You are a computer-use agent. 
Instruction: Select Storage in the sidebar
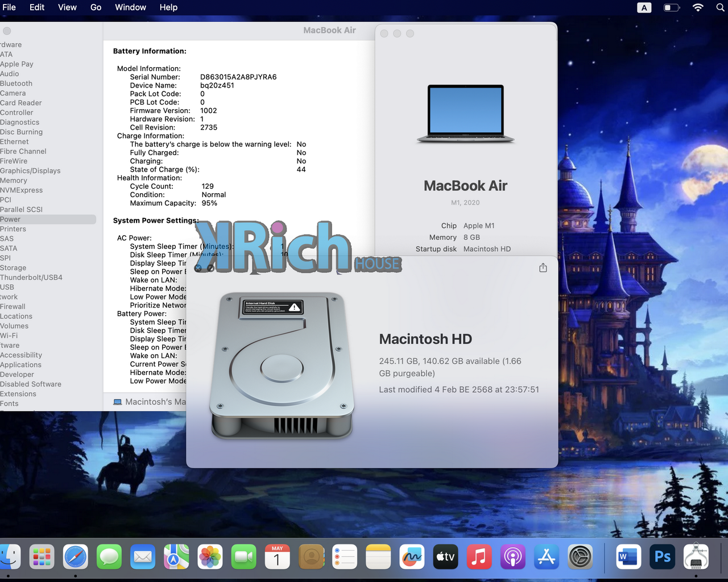click(x=13, y=268)
